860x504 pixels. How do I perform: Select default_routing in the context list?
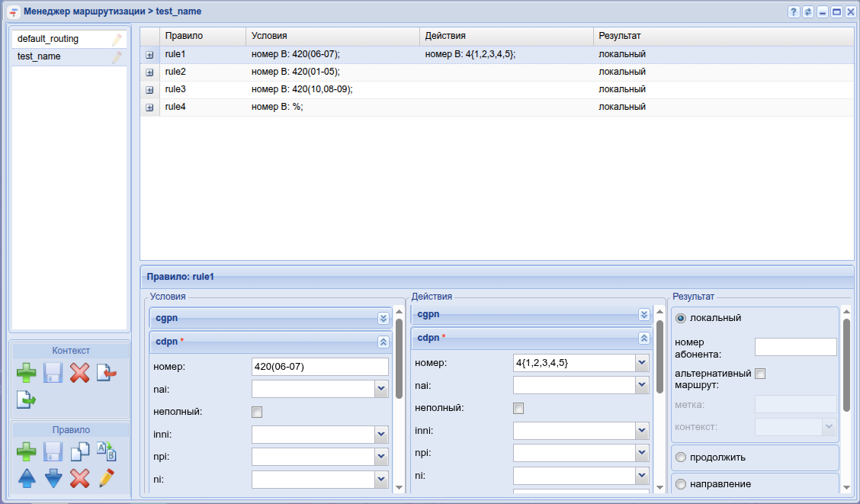[x=48, y=39]
